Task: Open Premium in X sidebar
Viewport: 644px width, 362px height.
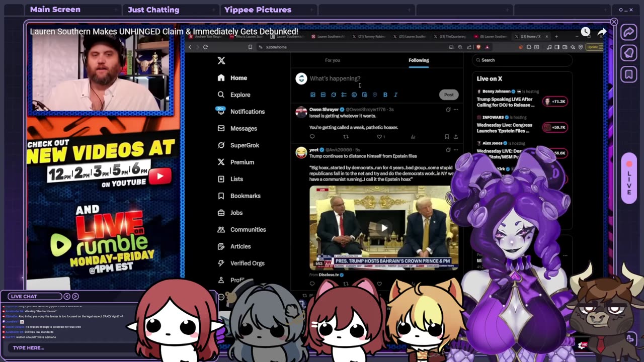Action: pyautogui.click(x=236, y=162)
